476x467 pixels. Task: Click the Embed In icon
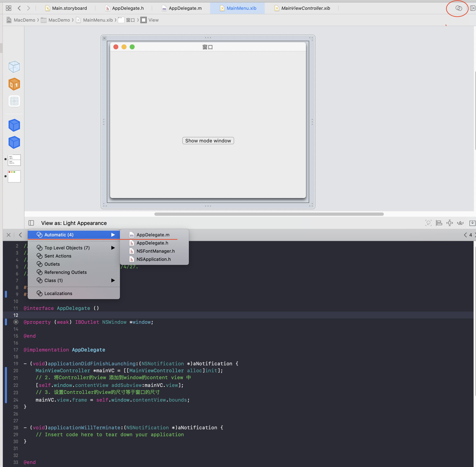pyautogui.click(x=472, y=223)
